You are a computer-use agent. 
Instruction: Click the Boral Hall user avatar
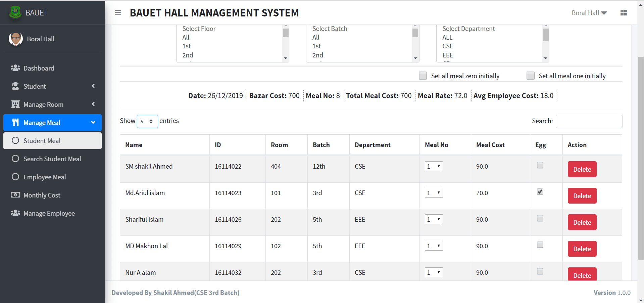click(16, 39)
